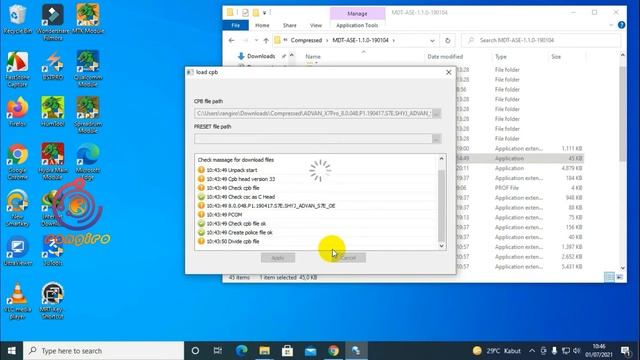Screen dimensions: 640x360
Task: Click the weather widget showing 29°C
Action: [497, 351]
